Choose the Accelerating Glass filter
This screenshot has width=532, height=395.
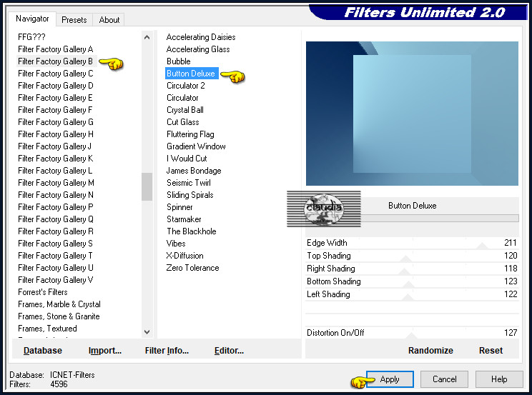click(x=198, y=49)
